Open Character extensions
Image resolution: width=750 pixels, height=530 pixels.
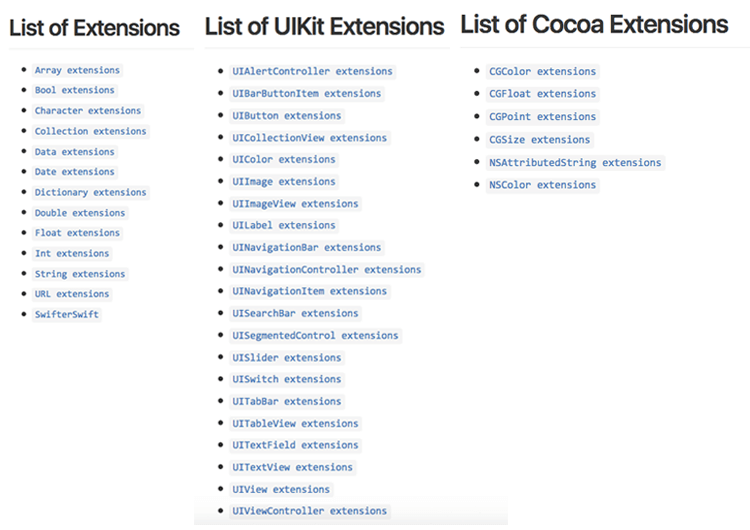coord(88,111)
